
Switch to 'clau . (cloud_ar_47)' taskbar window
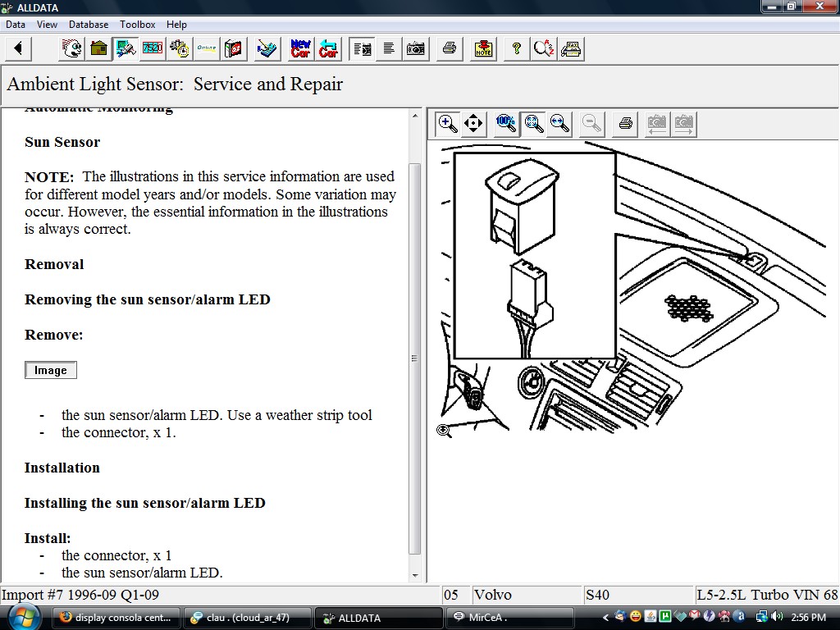(x=247, y=618)
